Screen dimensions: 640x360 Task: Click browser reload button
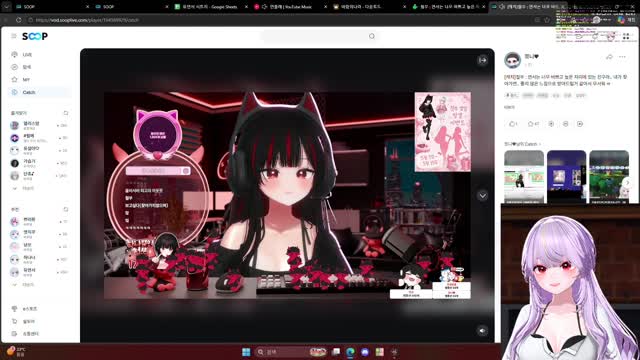(19, 20)
